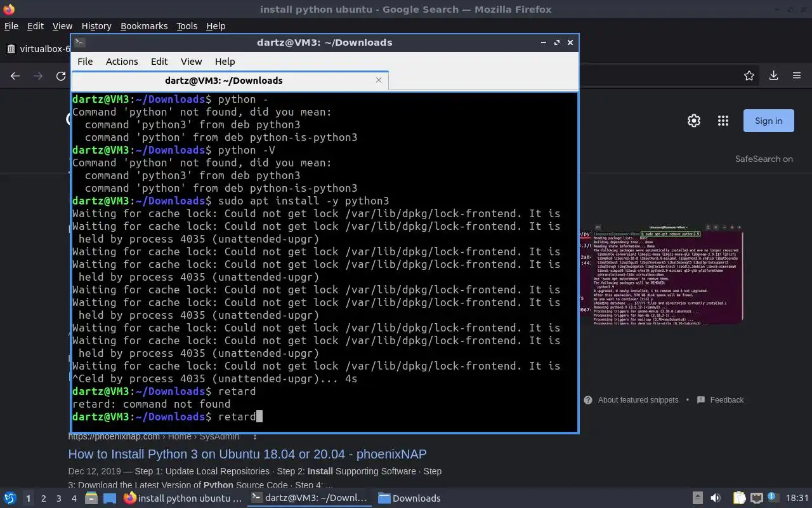Open the clipboard manager tray icon
The height and width of the screenshot is (508, 812).
coord(739,498)
